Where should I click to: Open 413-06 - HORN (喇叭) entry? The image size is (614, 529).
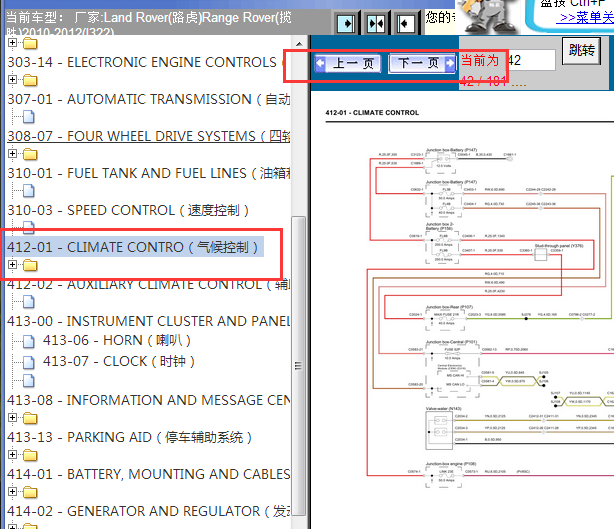(x=117, y=340)
